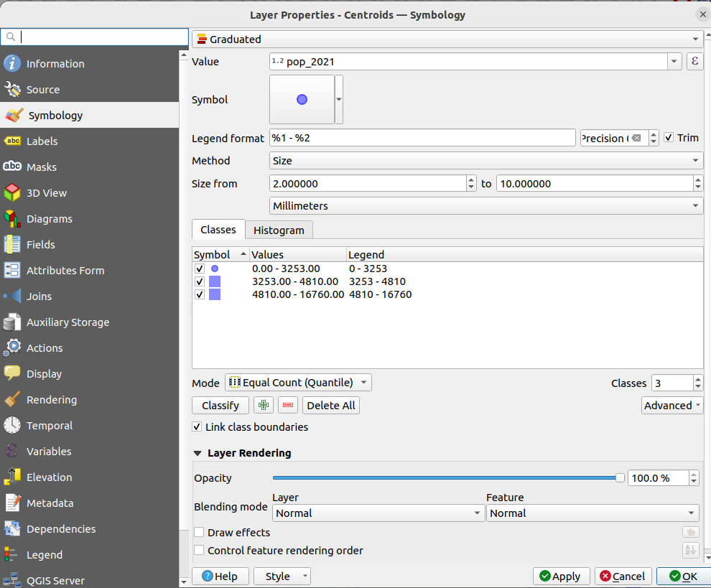Screen dimensions: 711x588
Task: Click the Classify button
Action: [220, 405]
